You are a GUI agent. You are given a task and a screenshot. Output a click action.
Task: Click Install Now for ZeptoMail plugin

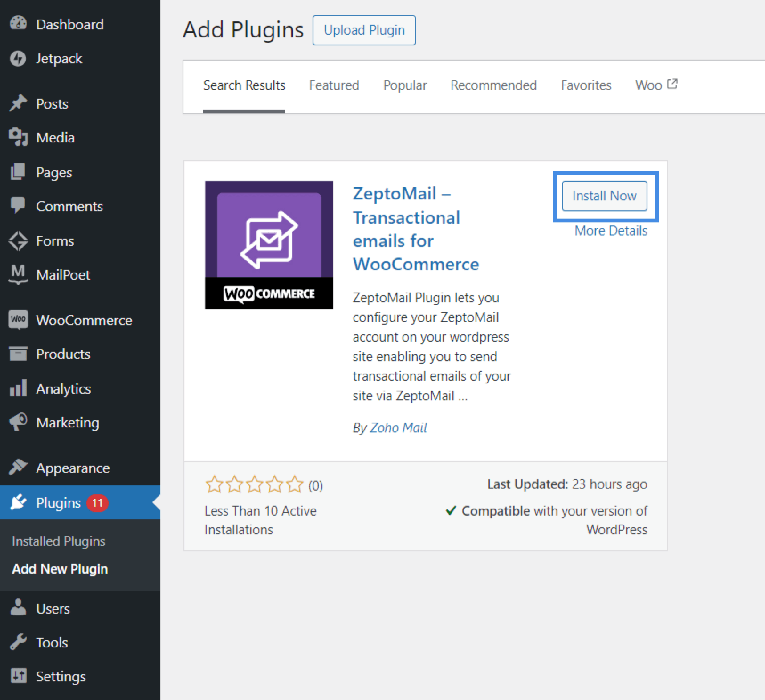[604, 196]
